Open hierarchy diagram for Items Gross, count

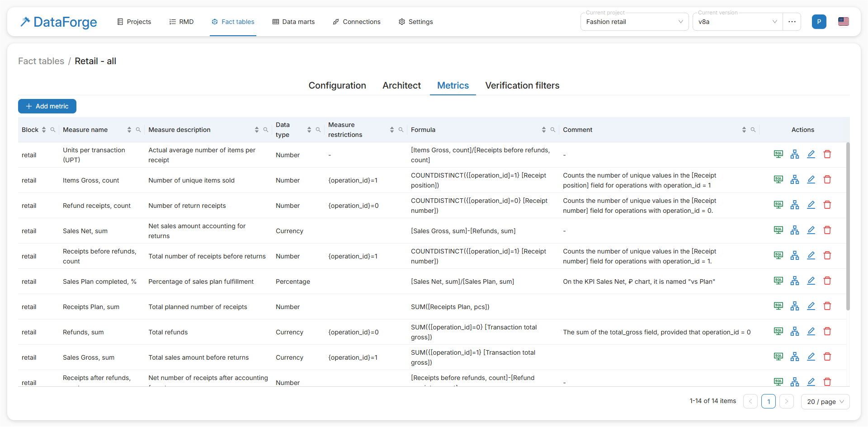[794, 180]
